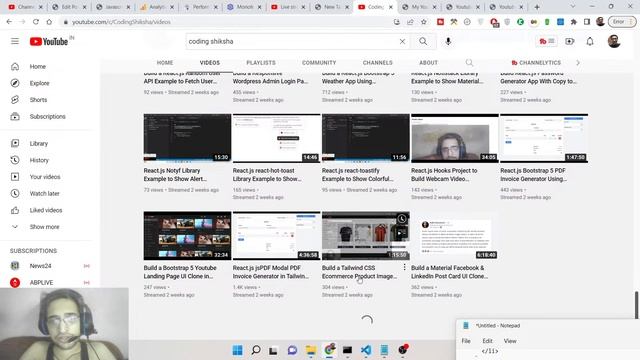Viewport: 640px width, 360px height.
Task: Open React.js jsPDF Modal PDF Invoice title
Action: [x=271, y=272]
